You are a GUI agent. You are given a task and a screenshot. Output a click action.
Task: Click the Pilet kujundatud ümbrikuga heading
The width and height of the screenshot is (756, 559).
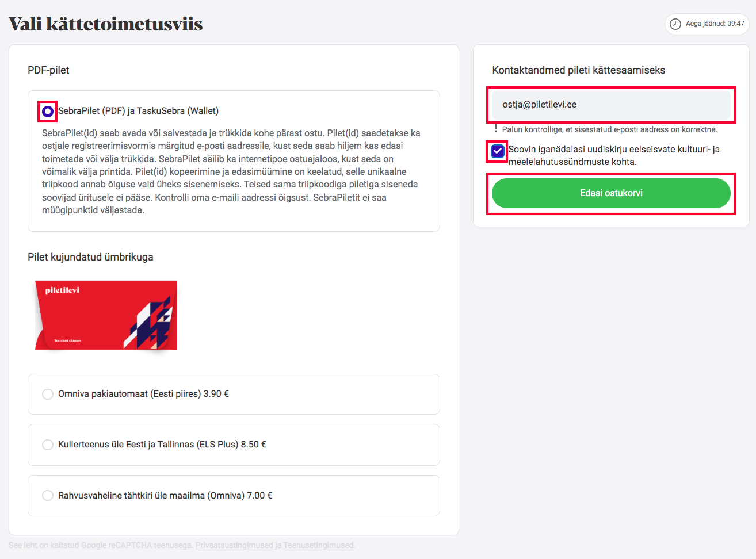pyautogui.click(x=90, y=257)
